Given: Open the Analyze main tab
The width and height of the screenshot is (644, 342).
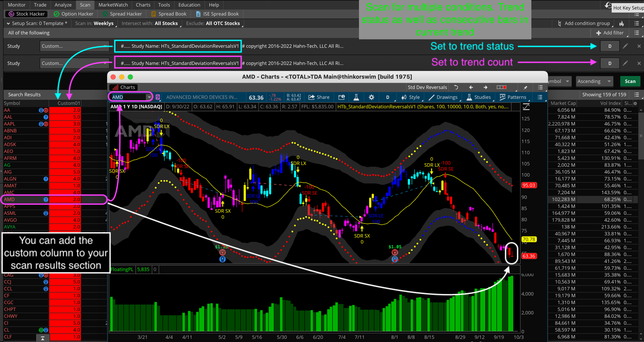Looking at the screenshot, I should (x=63, y=5).
